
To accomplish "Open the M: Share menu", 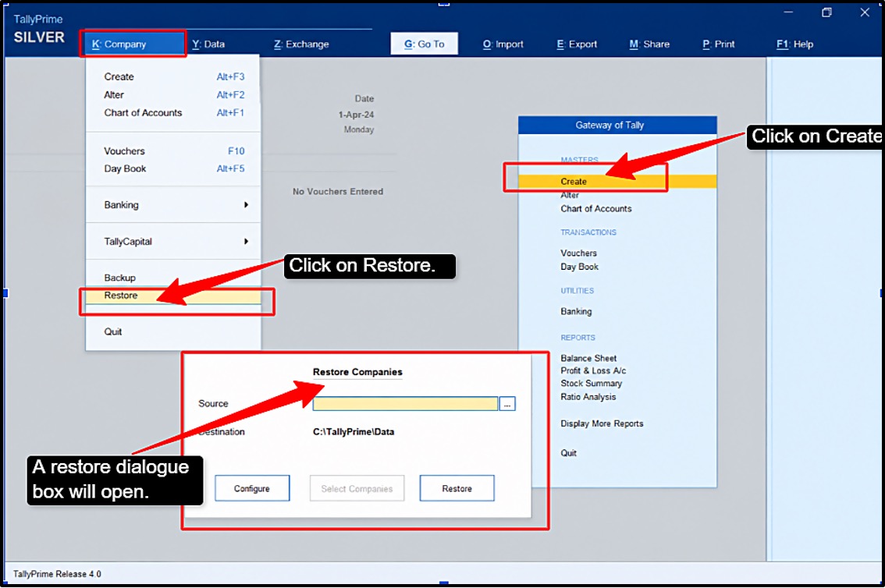I will pyautogui.click(x=649, y=44).
